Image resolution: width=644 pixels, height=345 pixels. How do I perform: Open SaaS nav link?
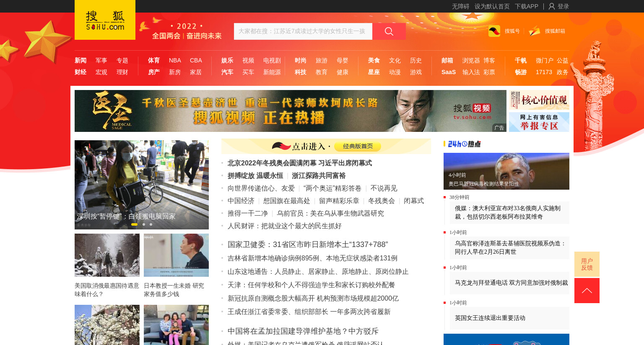coord(449,72)
